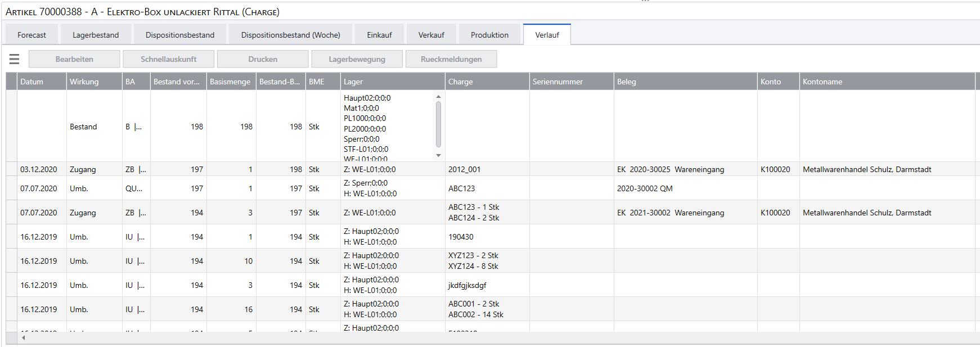Click the Kontoname column header
The height and width of the screenshot is (347, 980).
pos(887,82)
